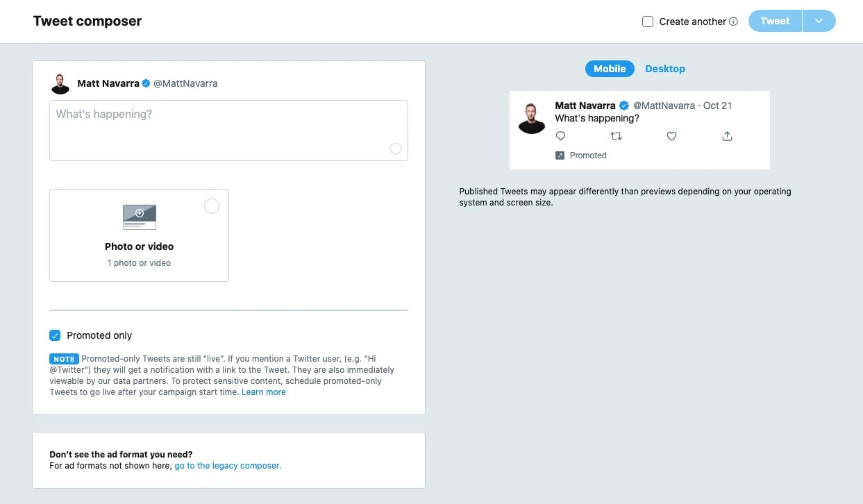
Task: Switch to the Desktop preview tab
Action: [664, 68]
